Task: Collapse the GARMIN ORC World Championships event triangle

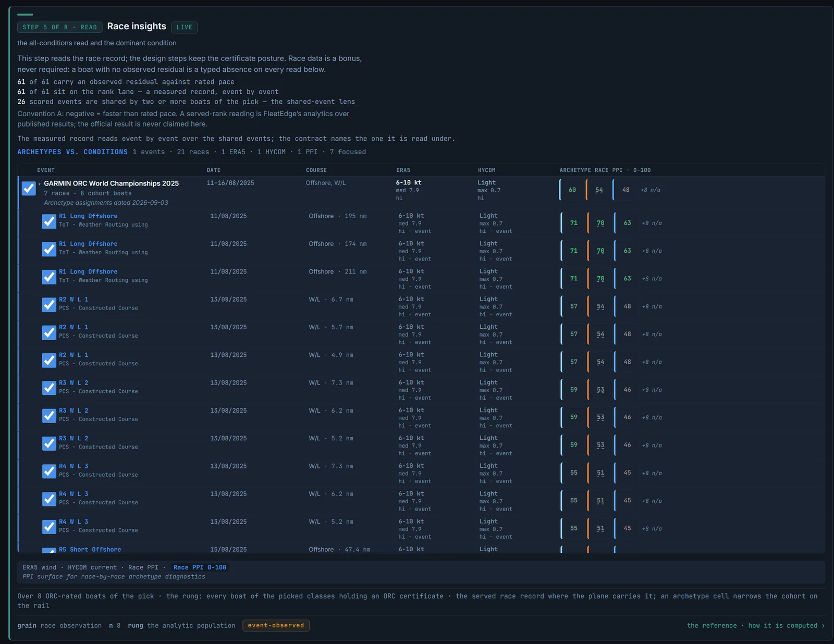Action: tap(40, 184)
